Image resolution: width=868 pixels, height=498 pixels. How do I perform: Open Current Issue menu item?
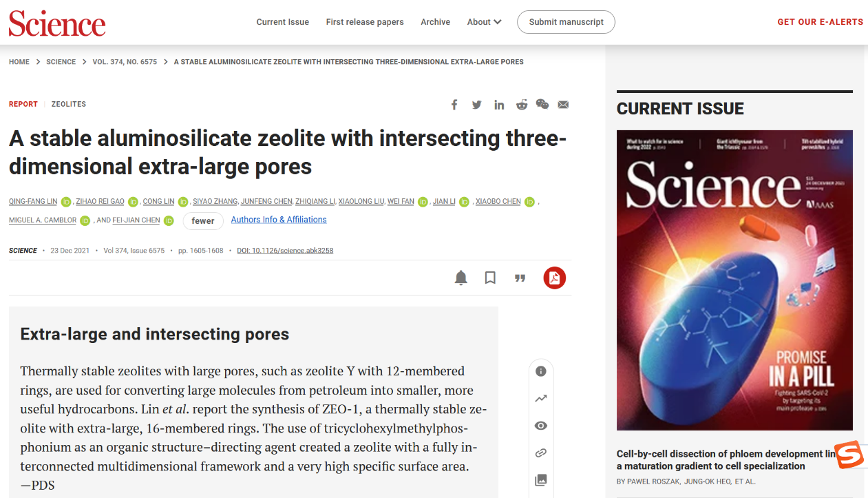(x=282, y=22)
